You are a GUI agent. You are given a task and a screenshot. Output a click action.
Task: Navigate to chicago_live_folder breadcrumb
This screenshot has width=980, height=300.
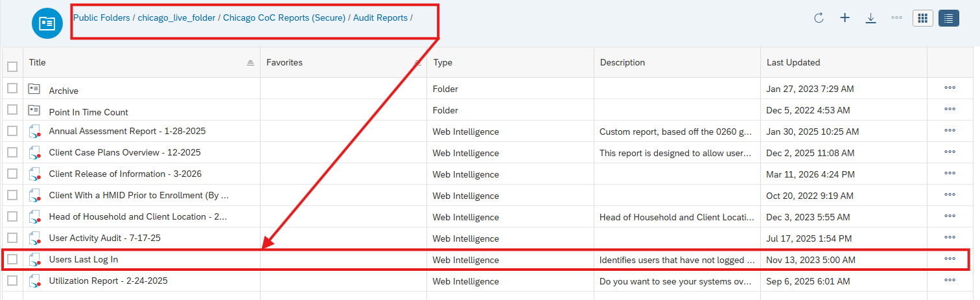tap(176, 18)
